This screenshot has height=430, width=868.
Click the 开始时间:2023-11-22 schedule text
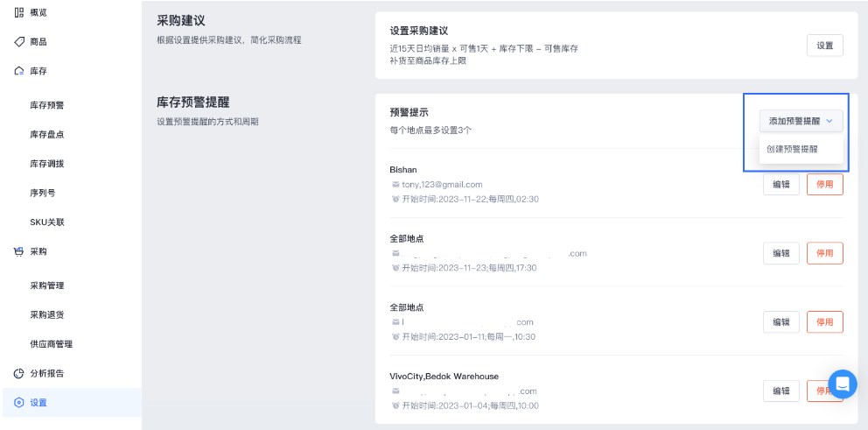click(470, 199)
